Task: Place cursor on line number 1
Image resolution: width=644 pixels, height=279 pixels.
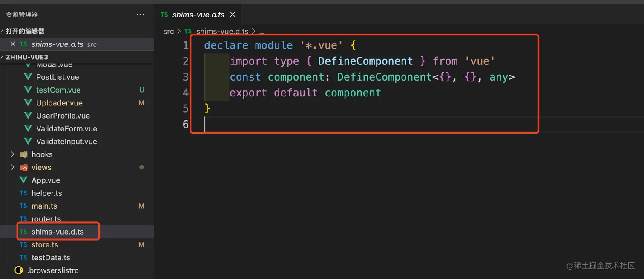Action: (x=185, y=45)
